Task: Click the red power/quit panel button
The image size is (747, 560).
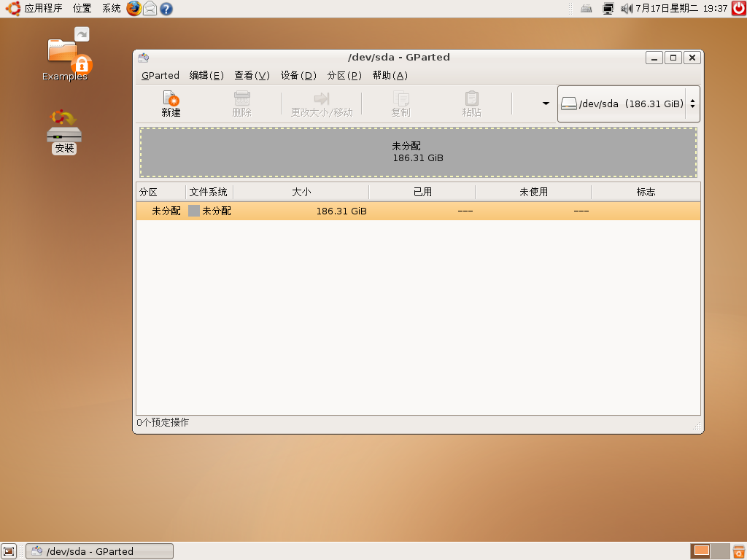Action: pos(739,8)
